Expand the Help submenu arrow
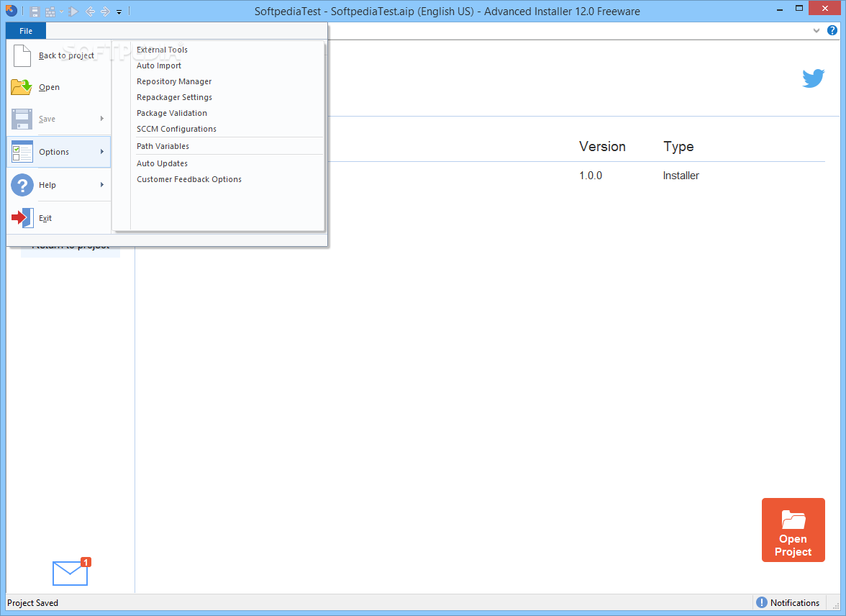The width and height of the screenshot is (846, 616). tap(102, 185)
